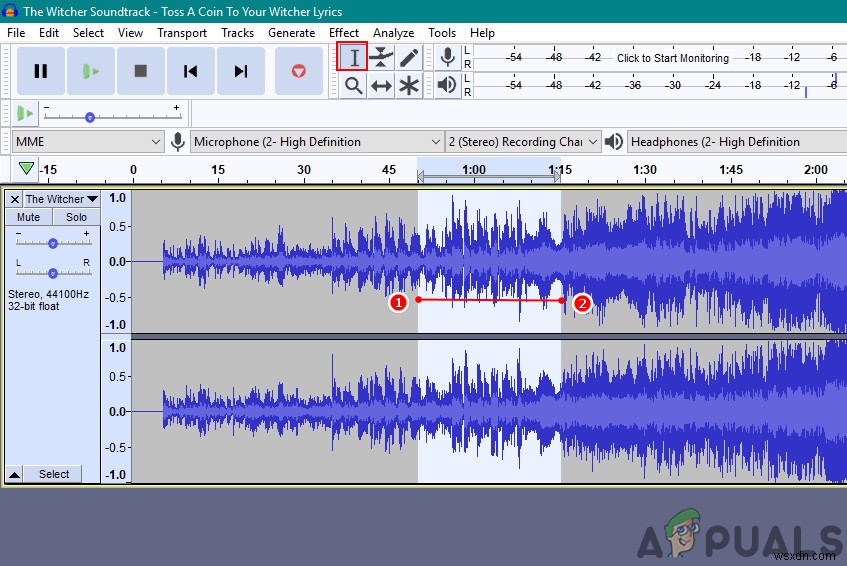This screenshot has height=566, width=847.
Task: Select the Time Shift tool
Action: 381,85
